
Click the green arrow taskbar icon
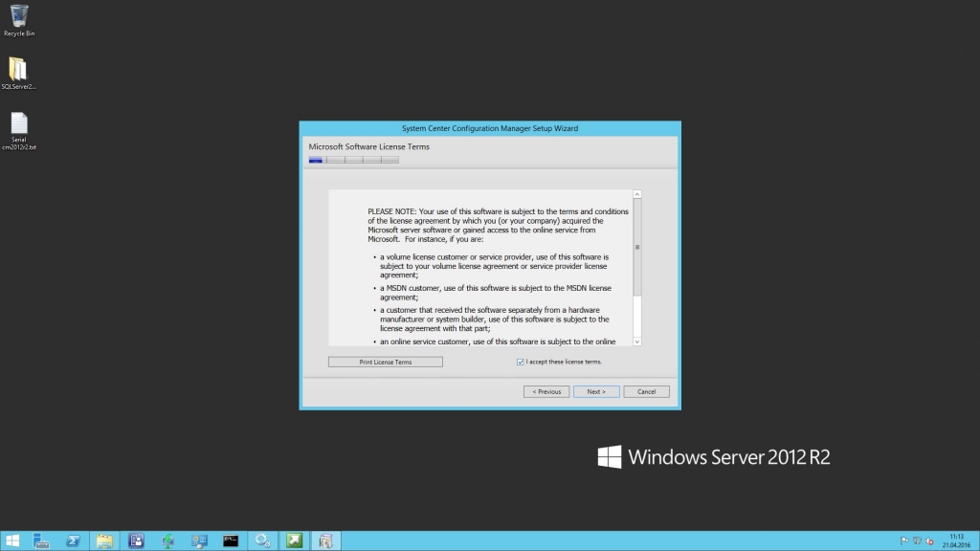click(x=294, y=540)
